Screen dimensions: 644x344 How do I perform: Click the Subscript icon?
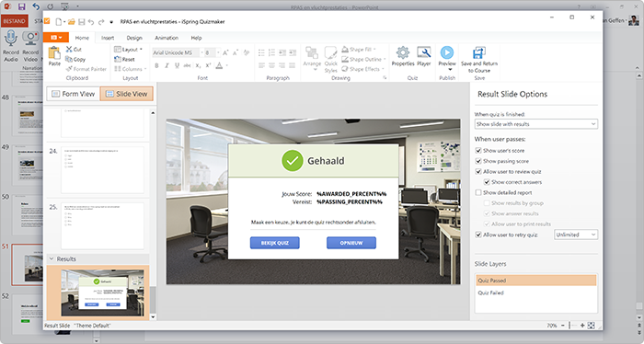[x=198, y=65]
